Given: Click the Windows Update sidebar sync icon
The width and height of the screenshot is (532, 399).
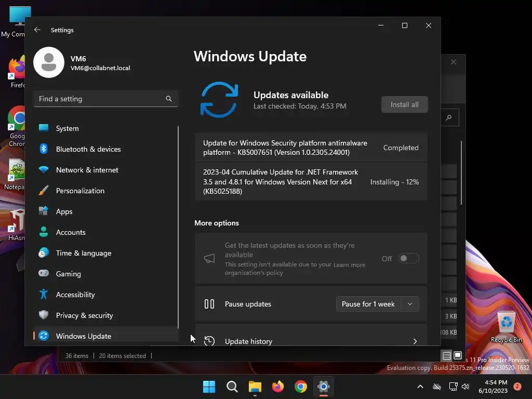Looking at the screenshot, I should click(x=44, y=336).
